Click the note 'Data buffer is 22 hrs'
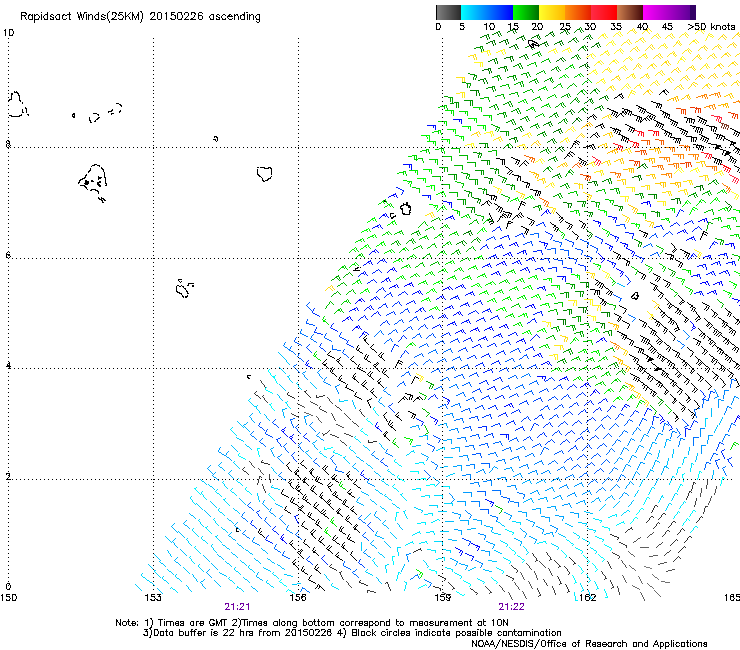The height and width of the screenshot is (650, 740). pyautogui.click(x=195, y=633)
